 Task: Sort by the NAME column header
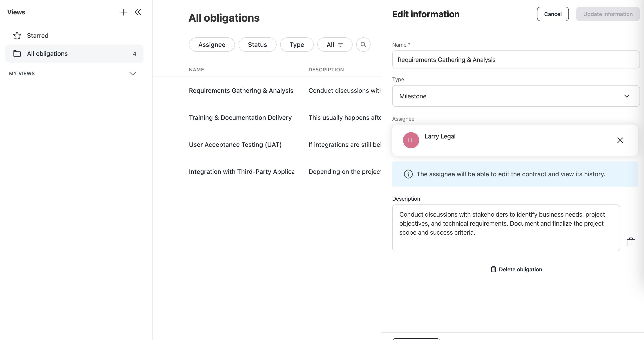point(197,70)
